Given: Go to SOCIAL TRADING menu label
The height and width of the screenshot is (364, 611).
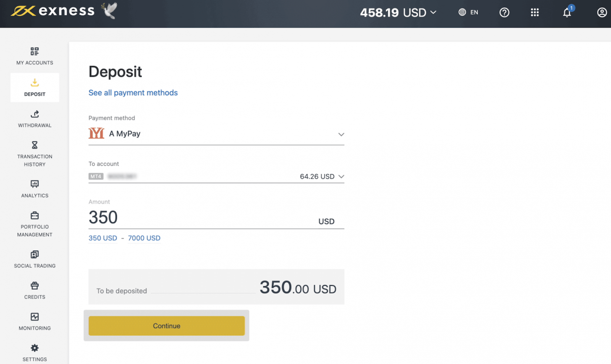Looking at the screenshot, I should (35, 266).
